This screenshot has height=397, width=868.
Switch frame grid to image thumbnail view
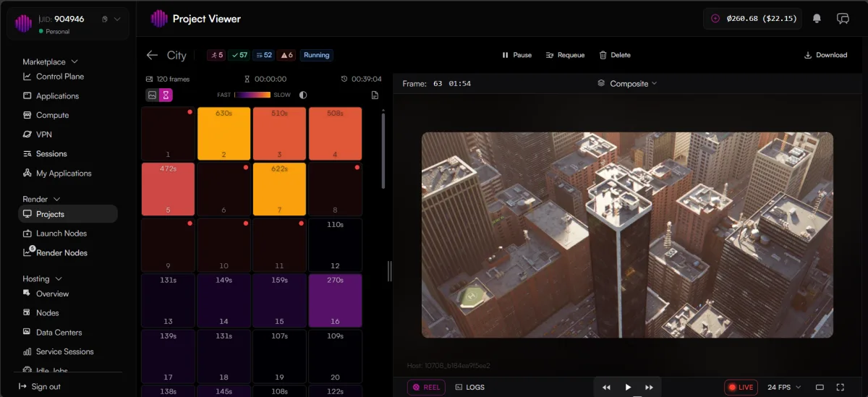point(153,95)
